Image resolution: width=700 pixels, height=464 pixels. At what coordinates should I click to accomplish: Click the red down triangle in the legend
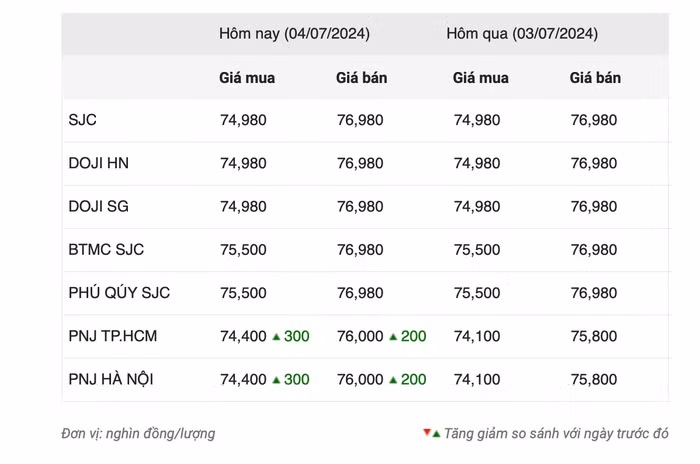[426, 432]
